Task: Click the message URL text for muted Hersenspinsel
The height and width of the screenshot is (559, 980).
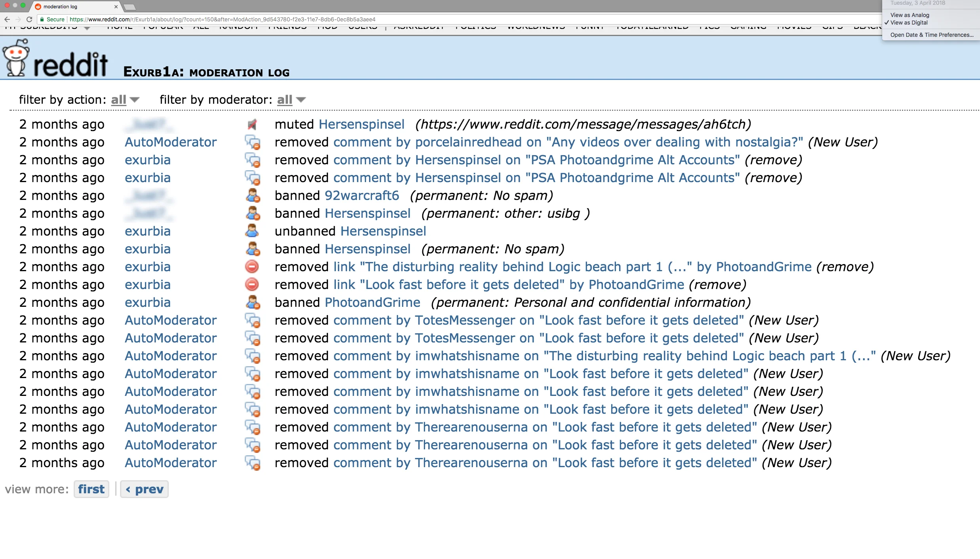Action: click(x=583, y=124)
